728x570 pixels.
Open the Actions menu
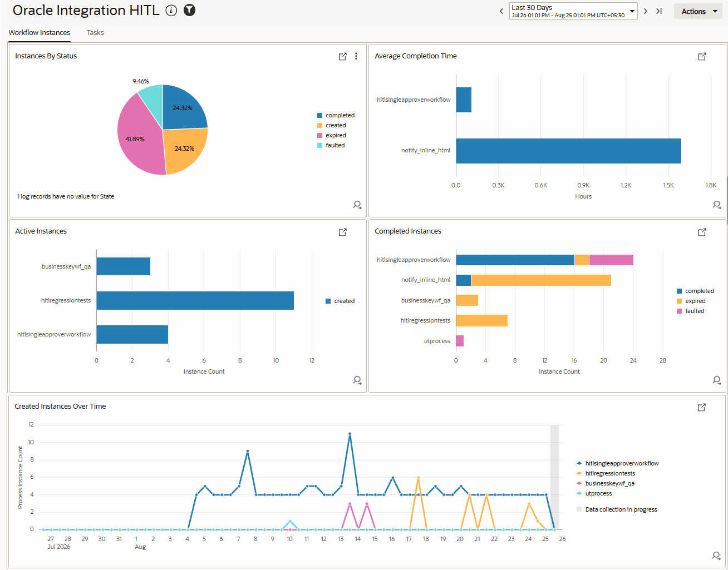coord(698,11)
